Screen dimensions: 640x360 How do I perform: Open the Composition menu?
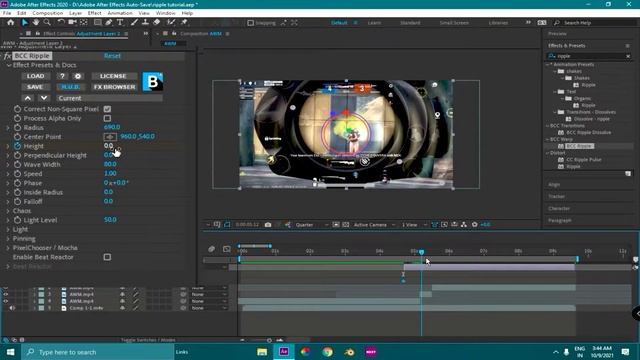pos(47,13)
